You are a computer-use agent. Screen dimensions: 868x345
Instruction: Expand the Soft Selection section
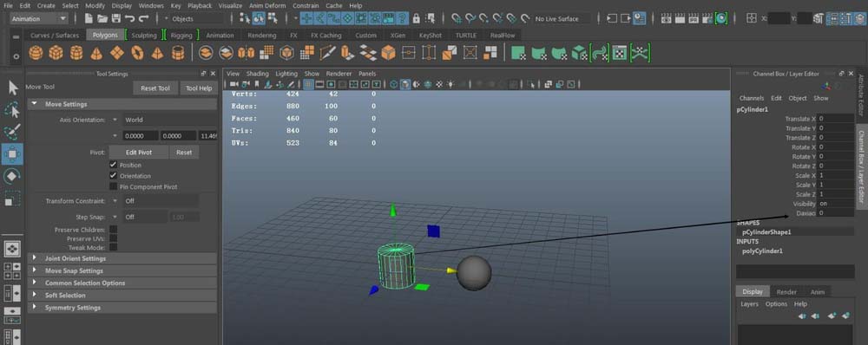tap(122, 296)
